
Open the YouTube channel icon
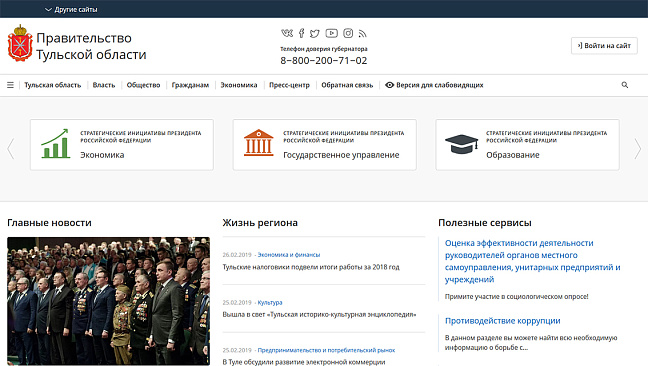pos(331,33)
